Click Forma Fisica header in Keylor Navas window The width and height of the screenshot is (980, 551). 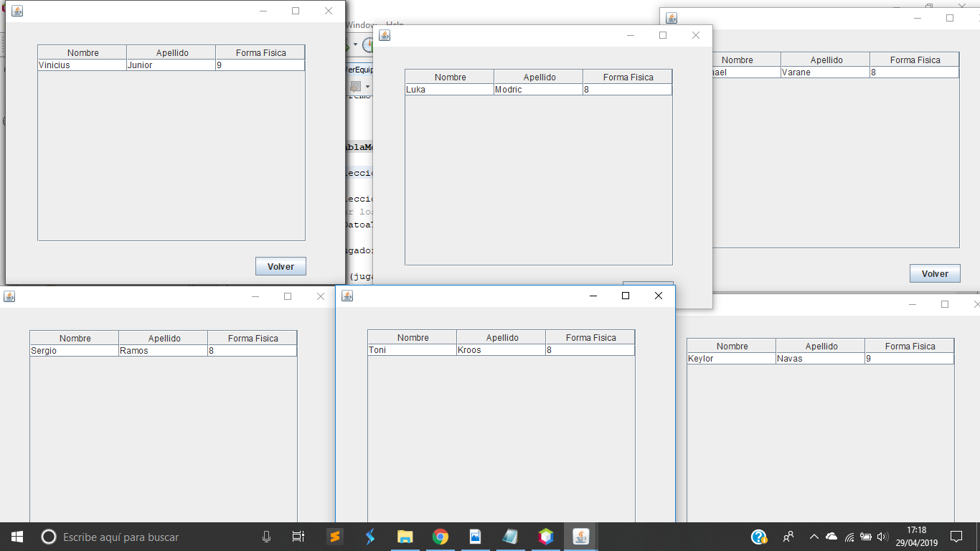(x=910, y=346)
